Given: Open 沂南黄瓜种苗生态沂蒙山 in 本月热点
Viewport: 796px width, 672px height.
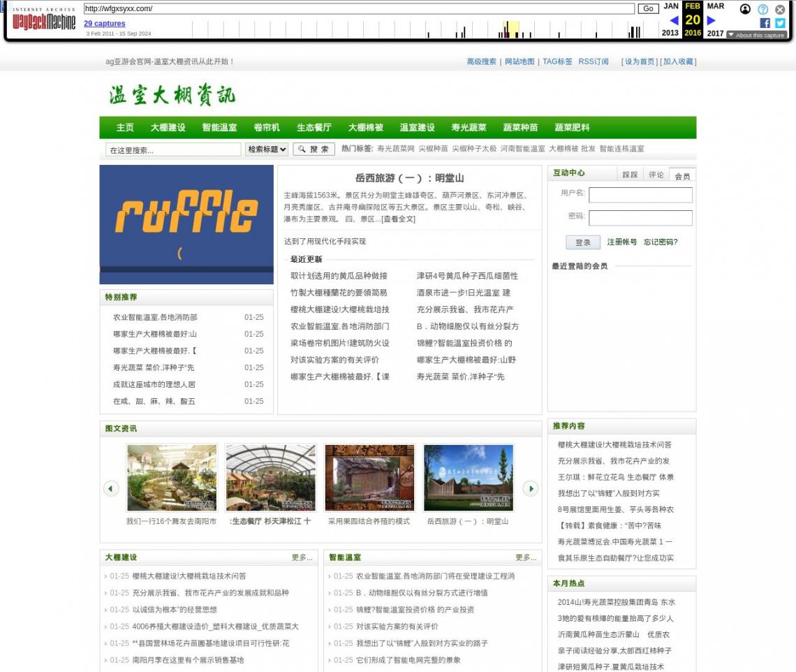Looking at the screenshot, I should [613, 634].
